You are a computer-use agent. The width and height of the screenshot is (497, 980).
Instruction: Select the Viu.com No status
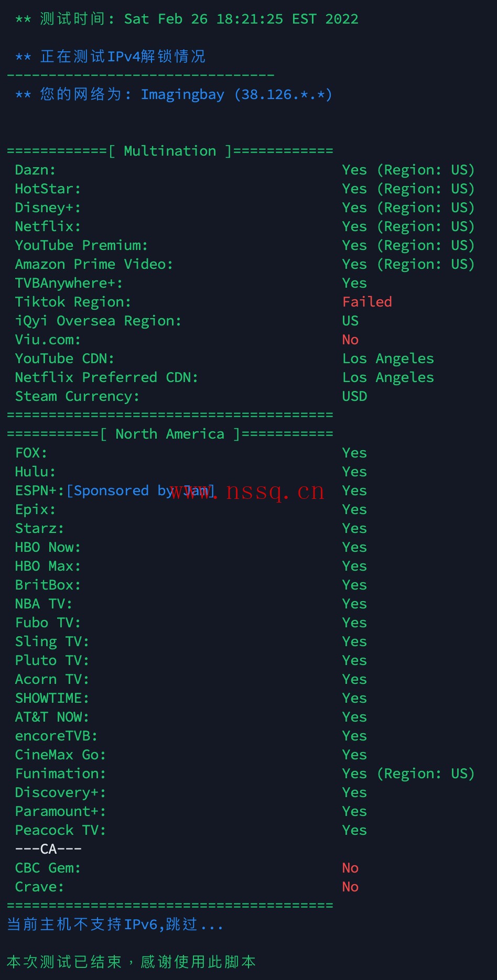click(350, 340)
